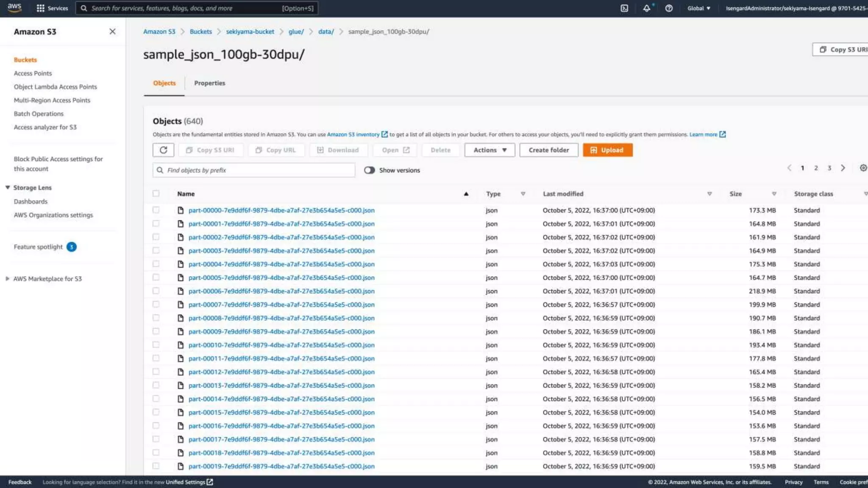Image resolution: width=868 pixels, height=488 pixels.
Task: Switch to the Properties tab
Action: [x=209, y=83]
